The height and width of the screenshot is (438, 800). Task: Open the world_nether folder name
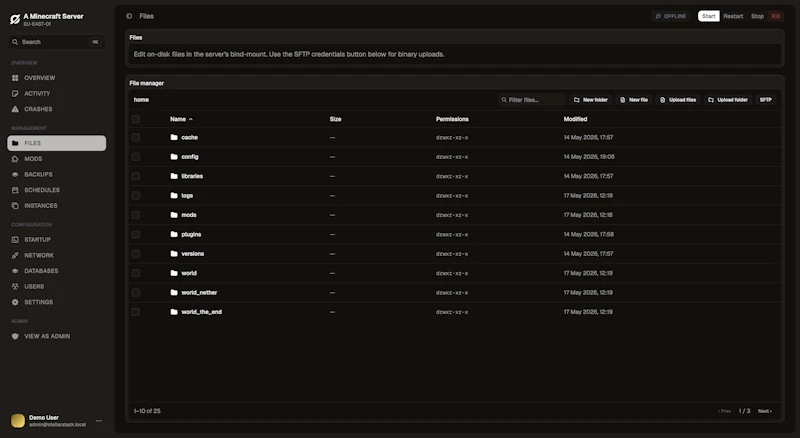pyautogui.click(x=199, y=293)
